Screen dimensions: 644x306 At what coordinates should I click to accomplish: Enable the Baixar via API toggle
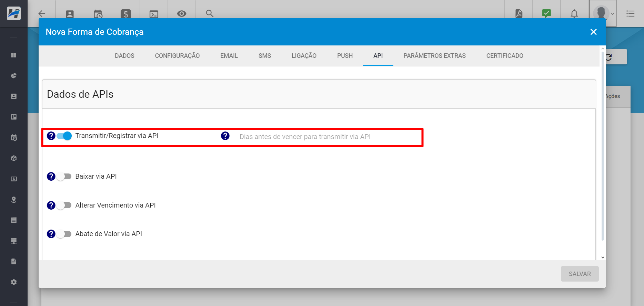coord(64,177)
